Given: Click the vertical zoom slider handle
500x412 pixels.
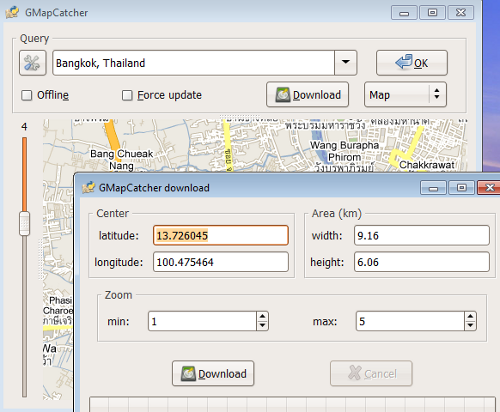Looking at the screenshot, I should click(x=24, y=223).
